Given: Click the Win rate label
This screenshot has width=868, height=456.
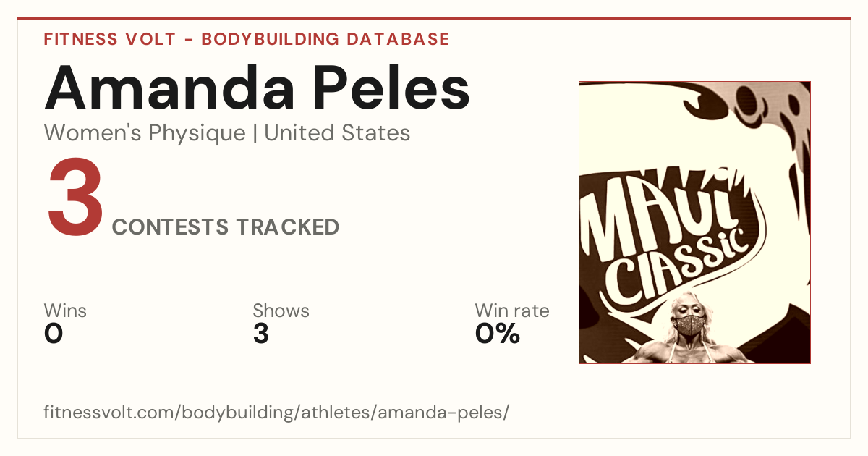Looking at the screenshot, I should tap(512, 311).
